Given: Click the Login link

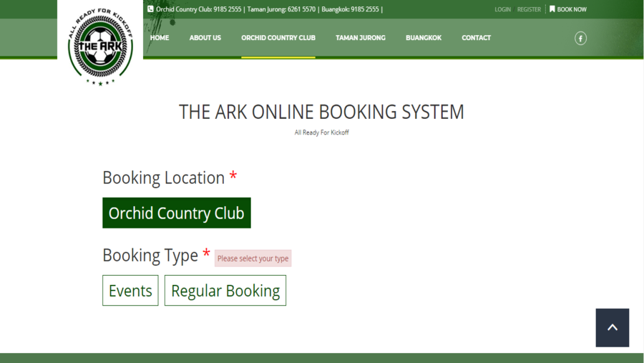Looking at the screenshot, I should click(503, 9).
